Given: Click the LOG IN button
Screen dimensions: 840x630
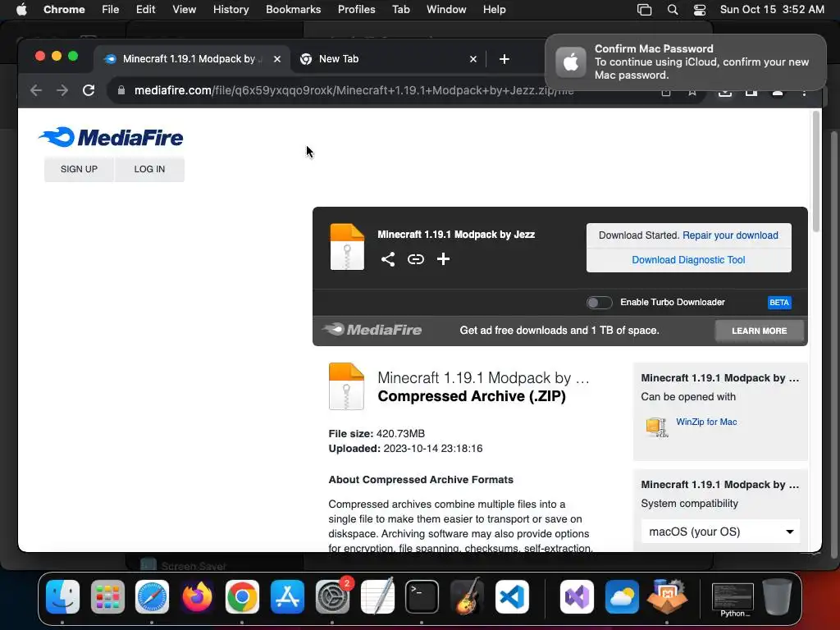Looking at the screenshot, I should point(149,169).
